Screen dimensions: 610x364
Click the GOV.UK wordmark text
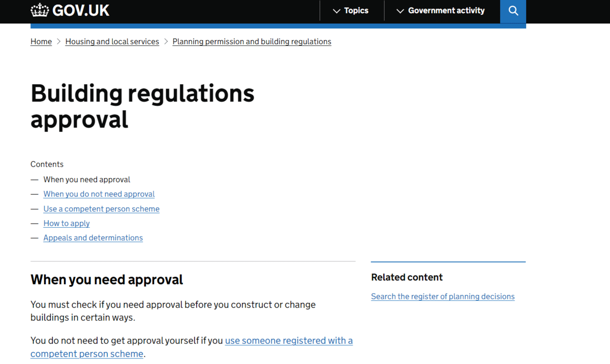point(81,10)
